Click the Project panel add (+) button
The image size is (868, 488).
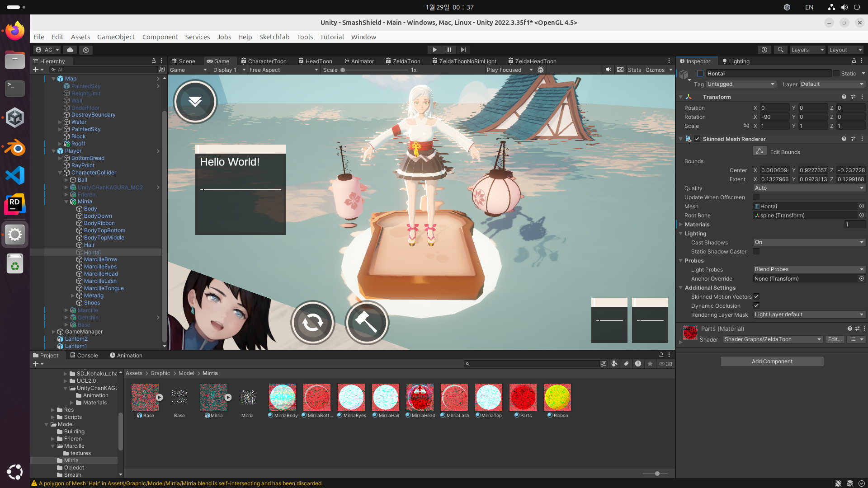(x=36, y=364)
